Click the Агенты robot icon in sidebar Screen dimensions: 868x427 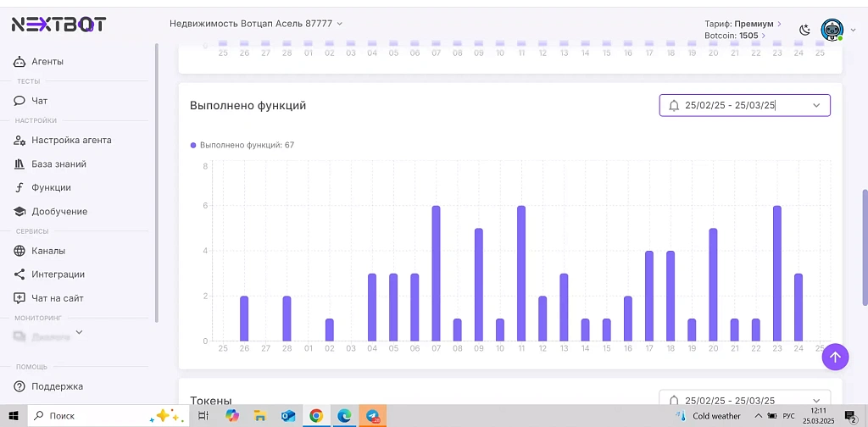pos(19,62)
